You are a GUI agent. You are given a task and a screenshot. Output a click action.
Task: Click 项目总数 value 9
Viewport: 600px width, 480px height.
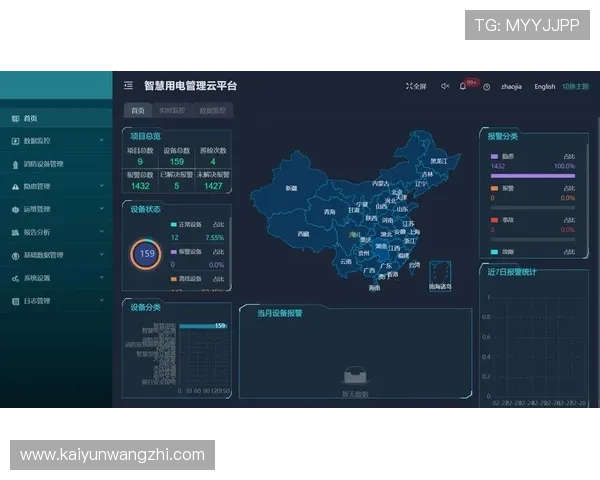click(x=140, y=162)
